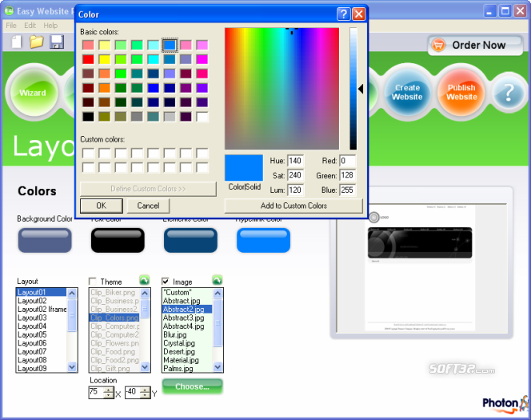Image resolution: width=531 pixels, height=420 pixels.
Task: Click the website layout preview thumbnail
Action: point(421,268)
